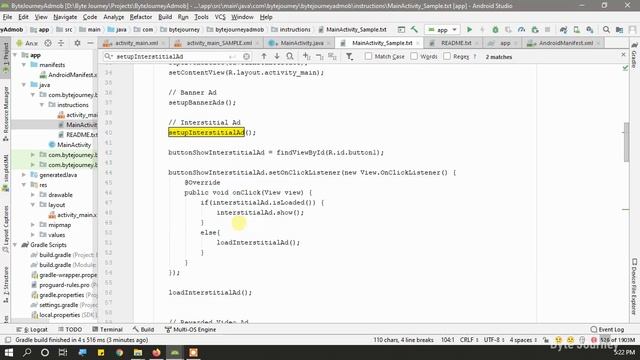Viewport: 640px width, 360px height.
Task: Collapse all in Project panel
Action: 61,43
